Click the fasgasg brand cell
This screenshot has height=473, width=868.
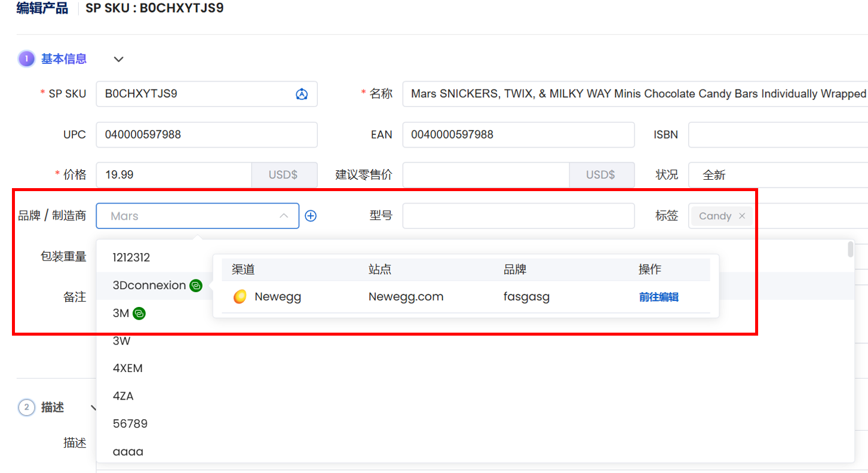pos(526,297)
